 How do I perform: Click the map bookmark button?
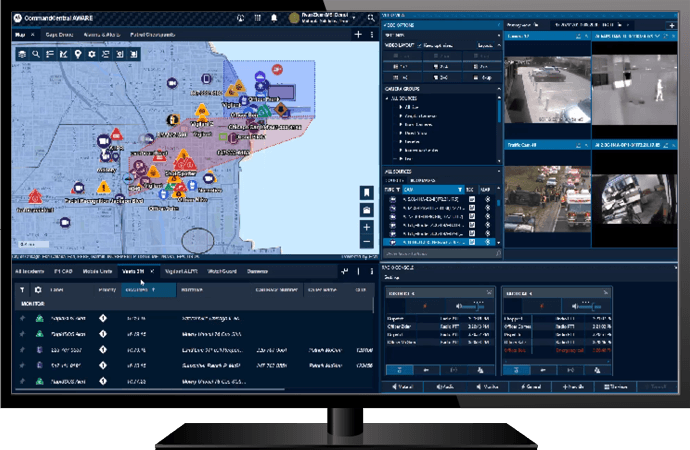[x=367, y=193]
